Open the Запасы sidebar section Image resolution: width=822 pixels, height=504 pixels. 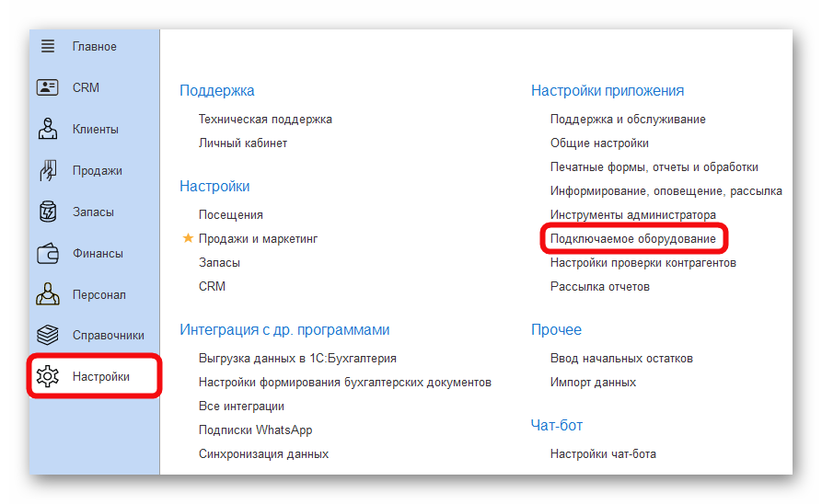click(93, 212)
